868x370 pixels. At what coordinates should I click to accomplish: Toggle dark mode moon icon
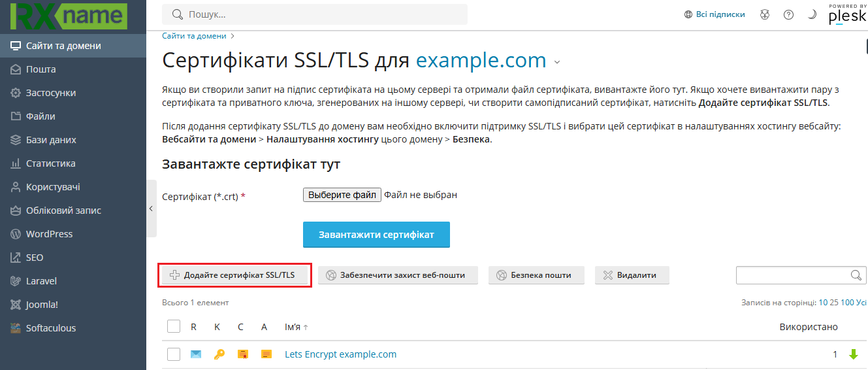(x=812, y=14)
